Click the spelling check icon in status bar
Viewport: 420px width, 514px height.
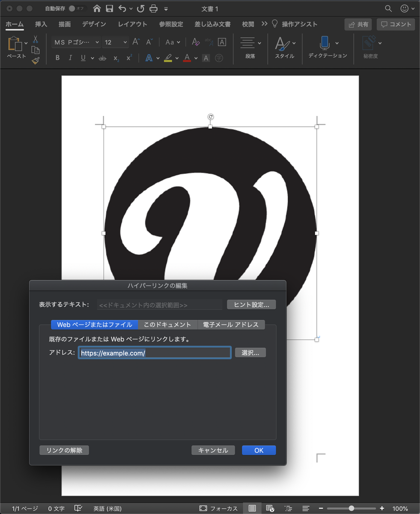[x=78, y=508]
